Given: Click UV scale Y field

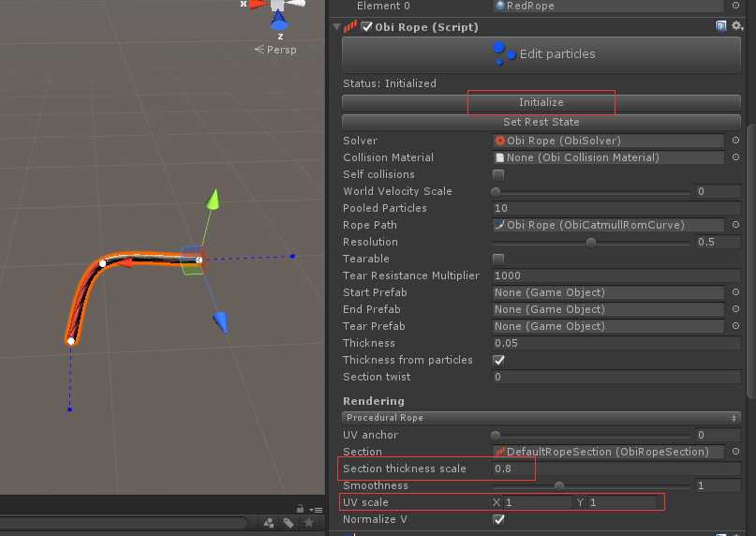Looking at the screenshot, I should tap(622, 502).
